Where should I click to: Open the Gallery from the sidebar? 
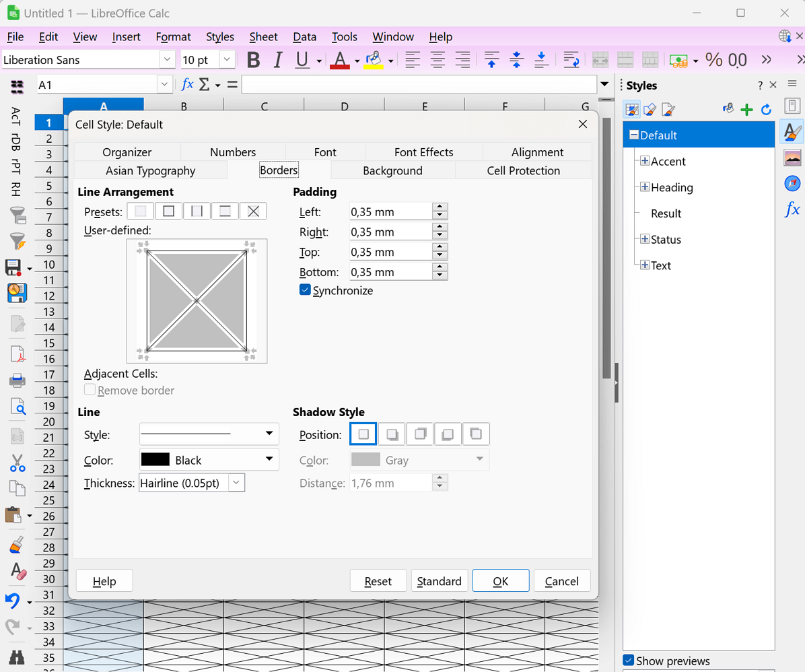[792, 158]
